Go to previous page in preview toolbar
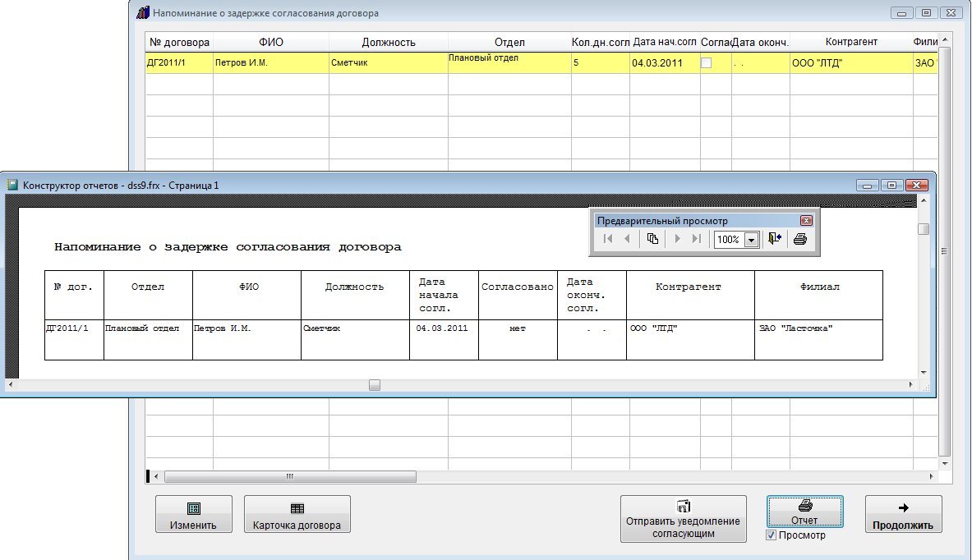The width and height of the screenshot is (972, 560). click(627, 240)
